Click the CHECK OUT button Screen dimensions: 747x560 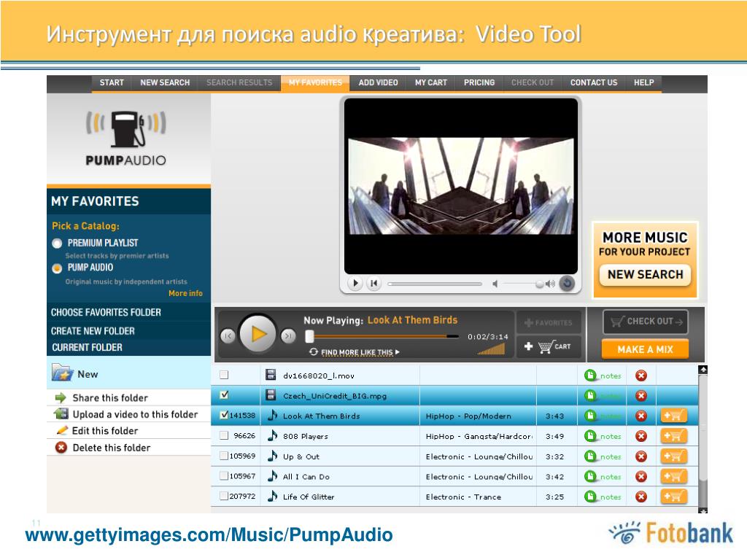[x=646, y=322]
